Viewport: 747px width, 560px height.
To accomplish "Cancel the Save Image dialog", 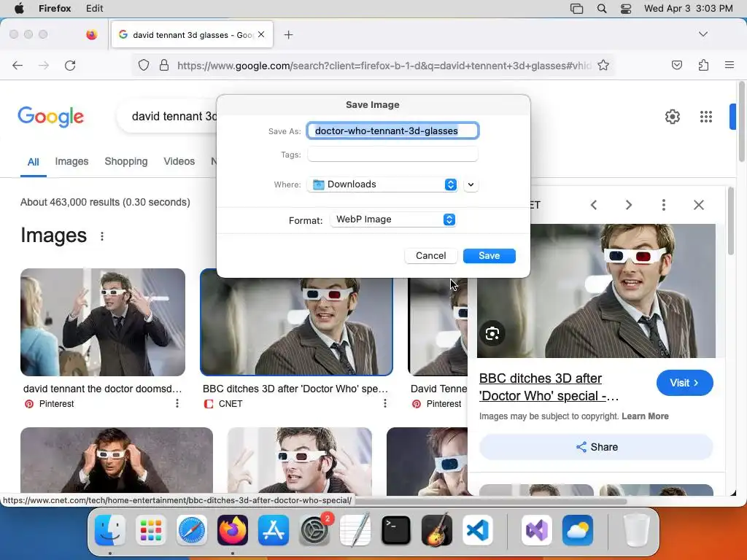I will (x=430, y=256).
